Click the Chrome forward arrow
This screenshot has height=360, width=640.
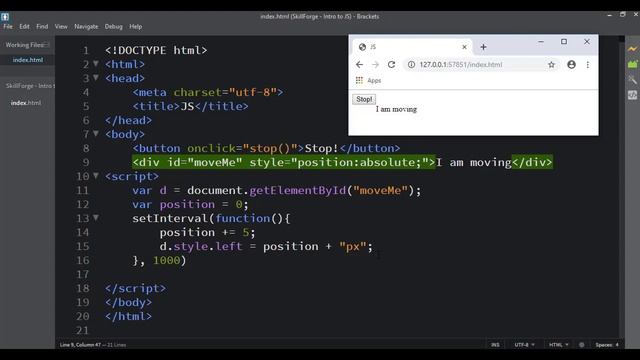tap(376, 64)
